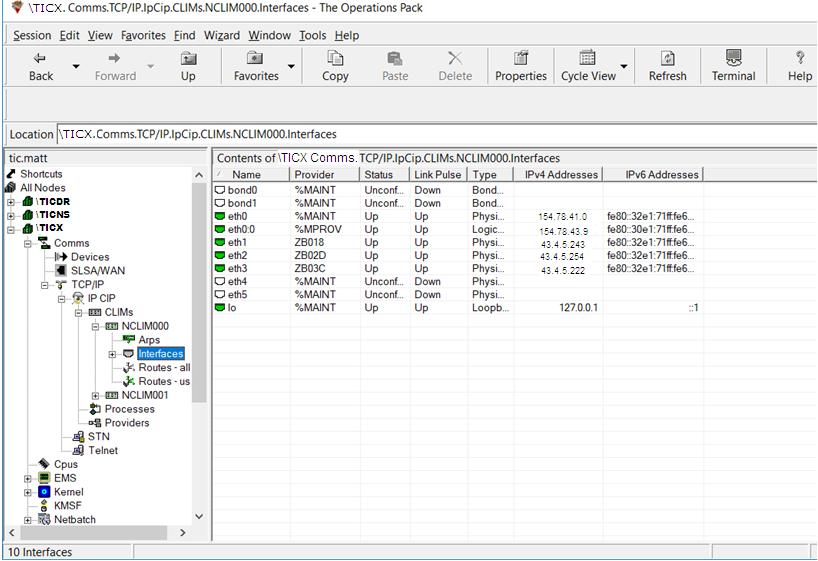Open the Cycle View dropdown arrow
This screenshot has height=561, width=818.
624,67
